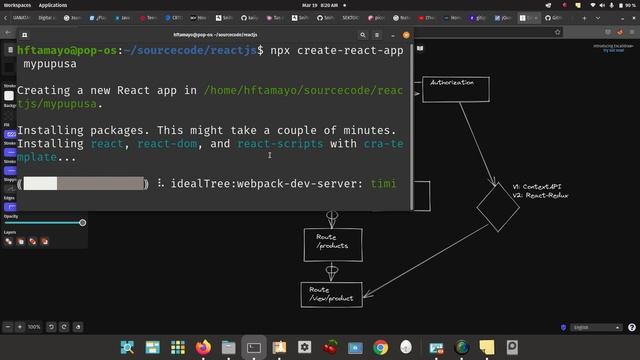Switch to the last GitHub browser tab
The height and width of the screenshot is (360, 640).
coord(553,18)
